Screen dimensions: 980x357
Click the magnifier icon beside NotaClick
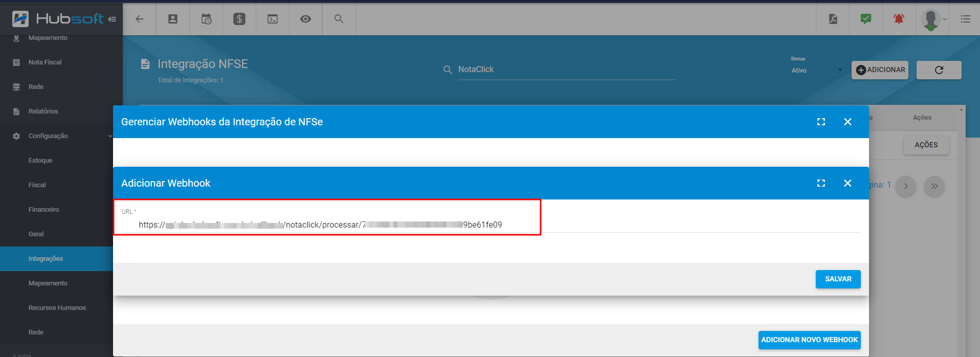coord(448,70)
